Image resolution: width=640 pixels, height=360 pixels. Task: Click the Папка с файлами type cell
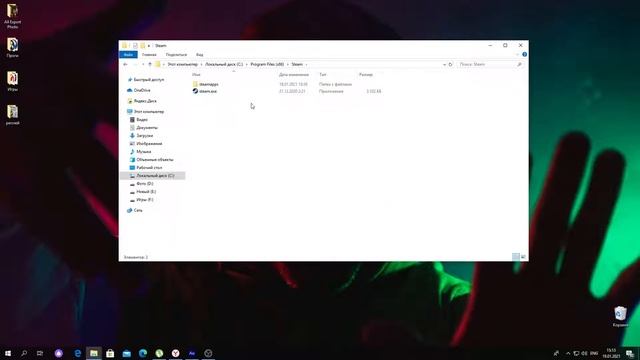[x=335, y=84]
